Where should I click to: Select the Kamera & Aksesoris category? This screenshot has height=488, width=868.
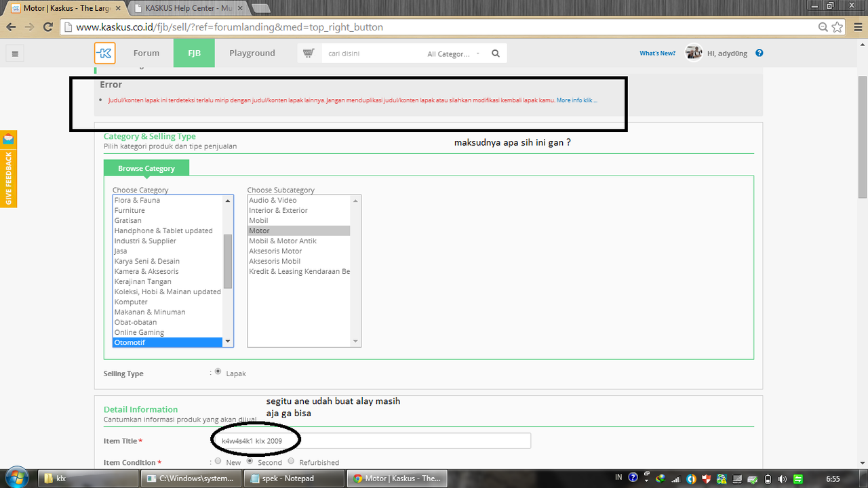167,271
